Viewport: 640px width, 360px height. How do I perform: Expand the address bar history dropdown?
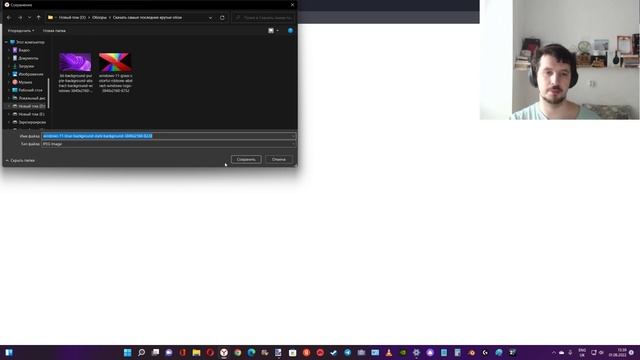click(210, 18)
